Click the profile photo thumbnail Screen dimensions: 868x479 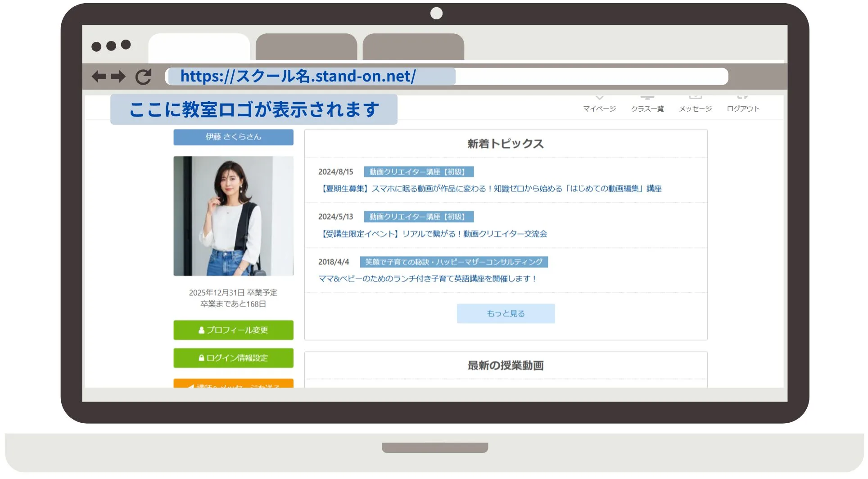point(233,216)
